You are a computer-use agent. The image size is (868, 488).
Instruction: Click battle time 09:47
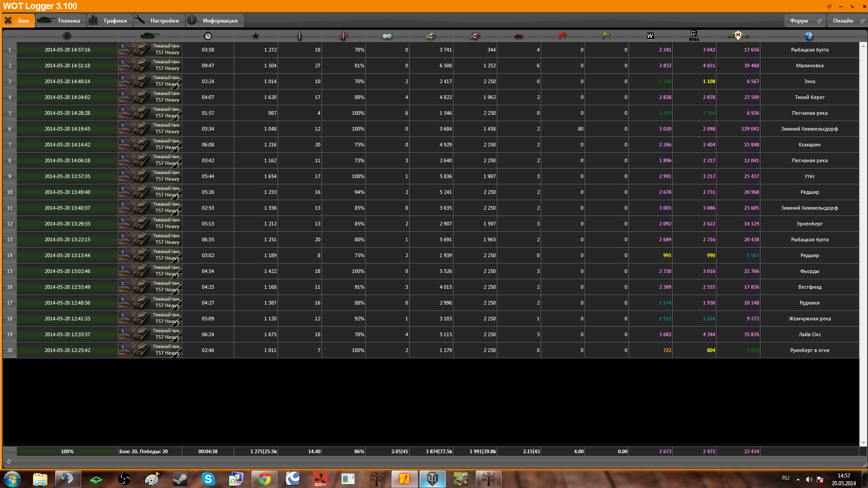pyautogui.click(x=208, y=66)
